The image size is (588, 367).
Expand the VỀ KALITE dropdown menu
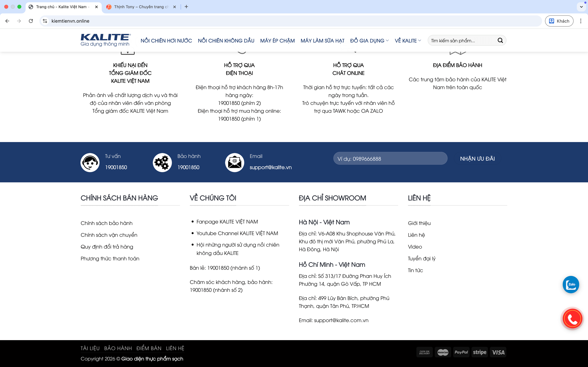coord(408,41)
